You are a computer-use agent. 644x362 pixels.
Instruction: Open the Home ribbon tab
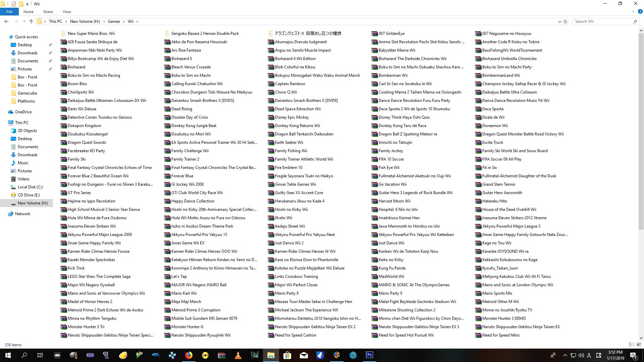pos(29,12)
